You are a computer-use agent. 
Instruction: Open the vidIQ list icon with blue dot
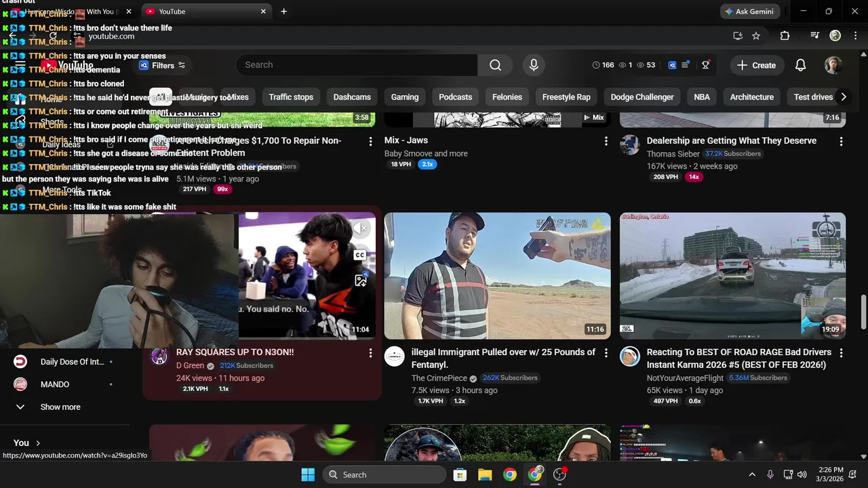686,65
